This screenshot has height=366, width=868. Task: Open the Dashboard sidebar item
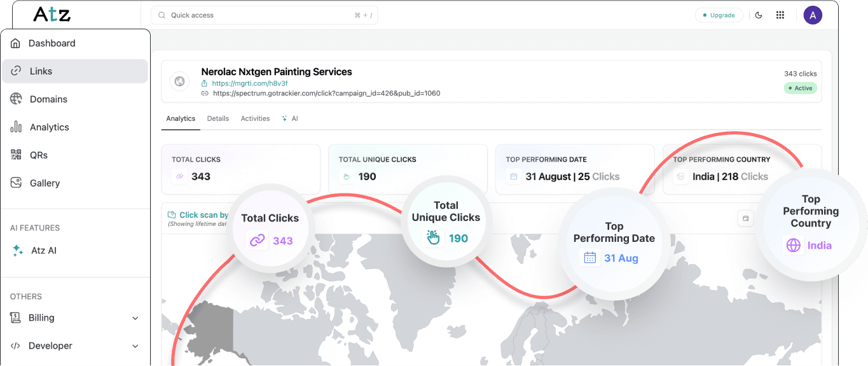click(75, 43)
